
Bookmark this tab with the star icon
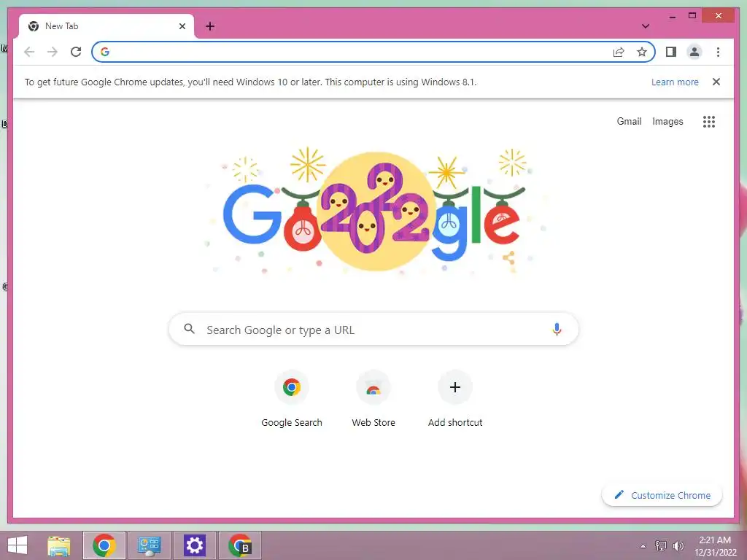click(642, 52)
